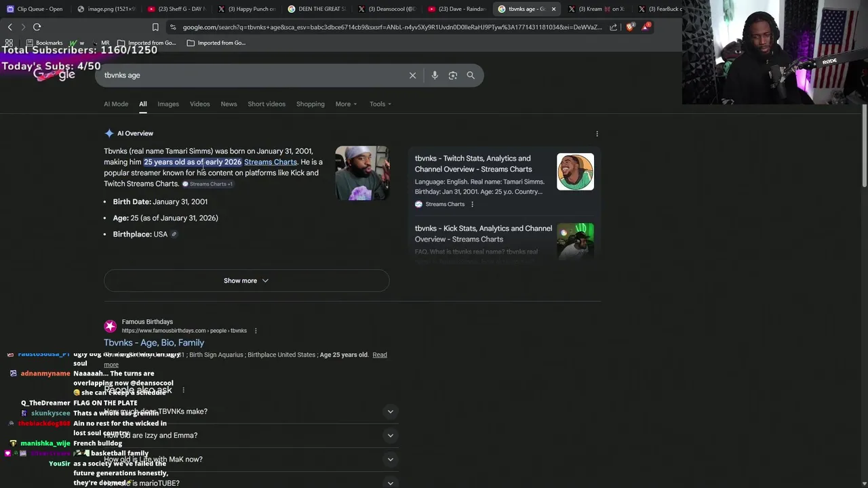Click the Famous Birthdays site favicon
The height and width of the screenshot is (488, 868).
pyautogui.click(x=111, y=326)
